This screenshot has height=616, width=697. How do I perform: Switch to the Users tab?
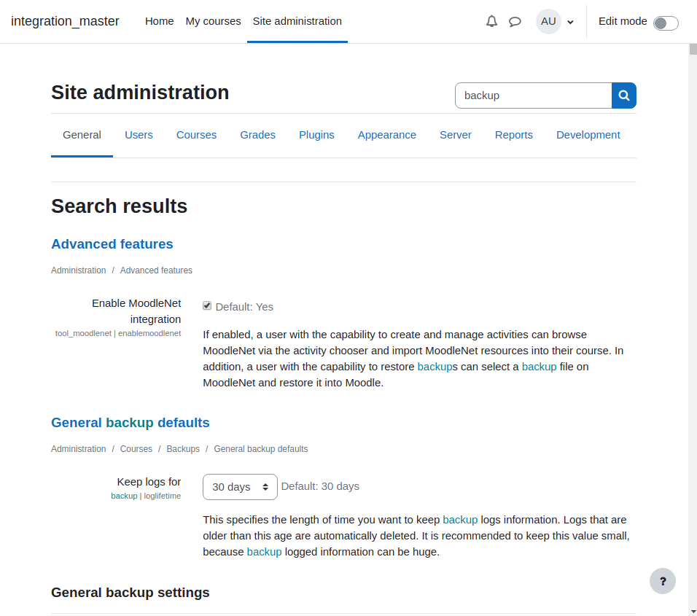coord(139,135)
